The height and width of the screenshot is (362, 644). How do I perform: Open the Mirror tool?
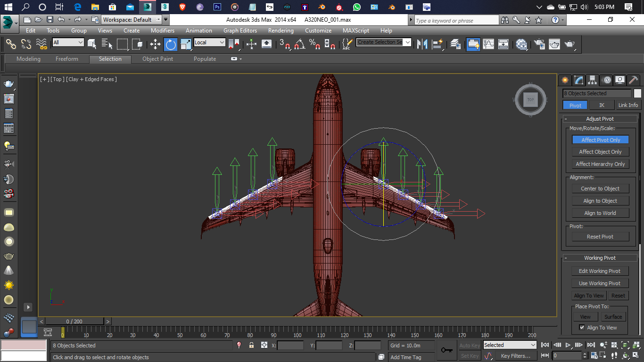click(x=422, y=44)
